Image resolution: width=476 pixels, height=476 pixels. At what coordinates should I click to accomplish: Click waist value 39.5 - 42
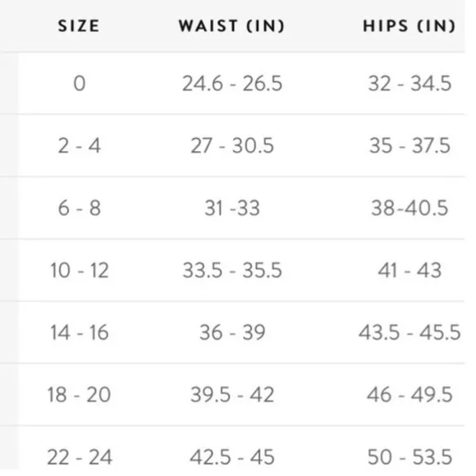[x=232, y=395]
